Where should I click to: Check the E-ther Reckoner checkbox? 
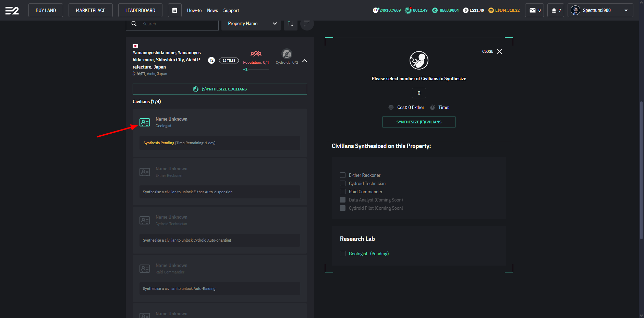point(343,175)
